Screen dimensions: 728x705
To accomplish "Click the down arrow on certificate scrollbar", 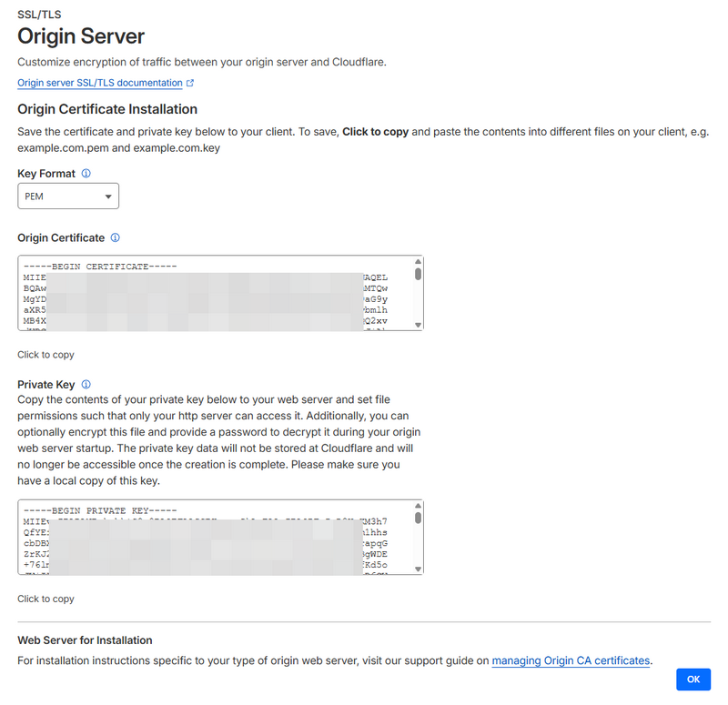I will [417, 325].
